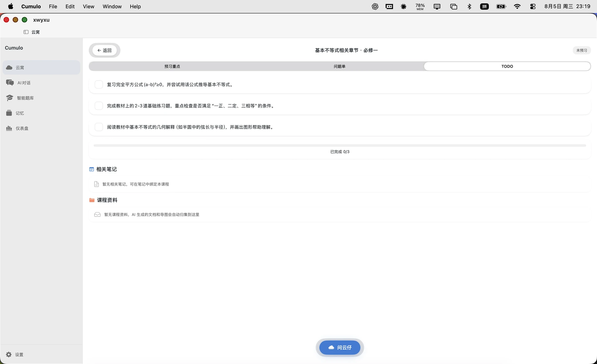Open 仪表盘 dashboard section

tap(41, 128)
